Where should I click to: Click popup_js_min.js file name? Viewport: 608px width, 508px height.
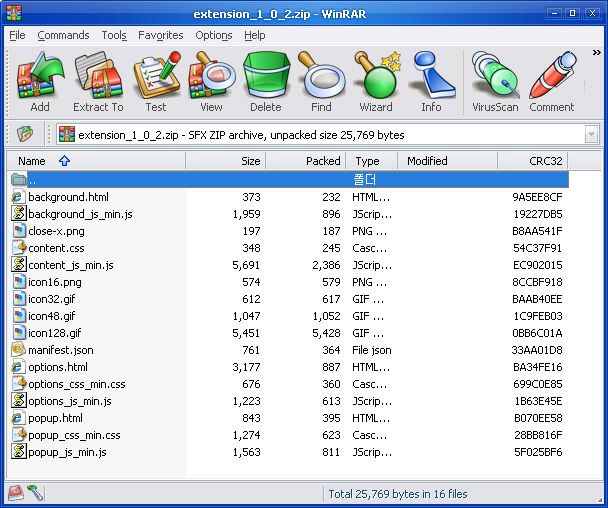pos(67,452)
